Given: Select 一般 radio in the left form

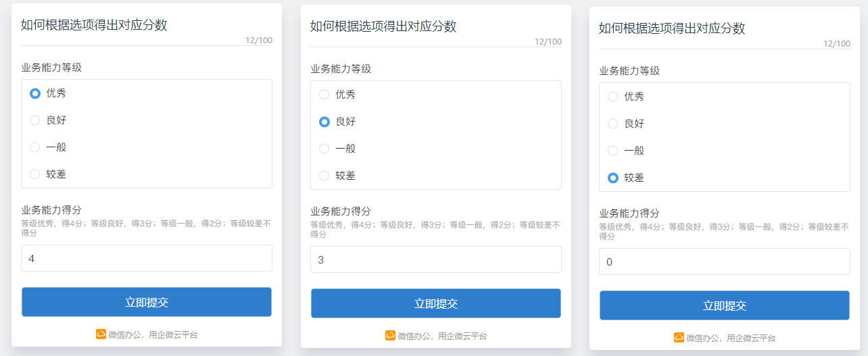Looking at the screenshot, I should [x=35, y=147].
